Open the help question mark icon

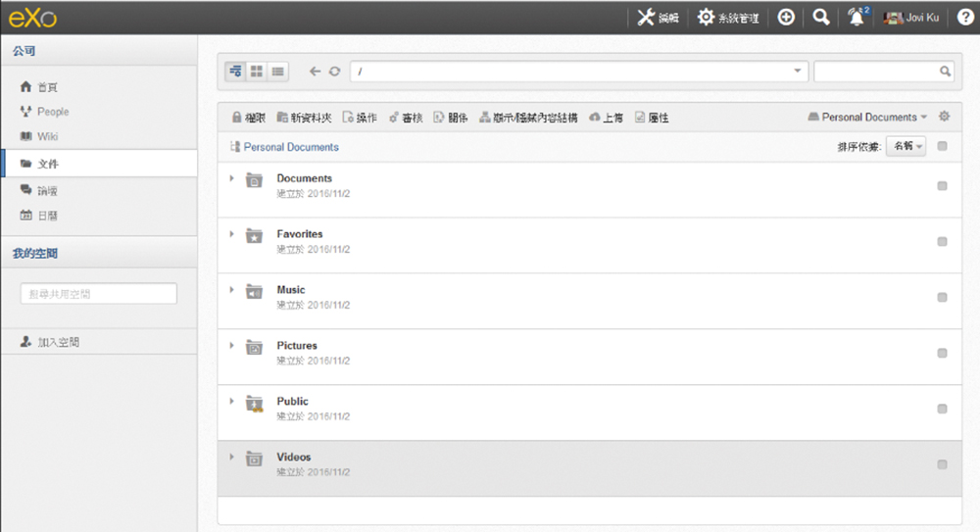(x=964, y=18)
